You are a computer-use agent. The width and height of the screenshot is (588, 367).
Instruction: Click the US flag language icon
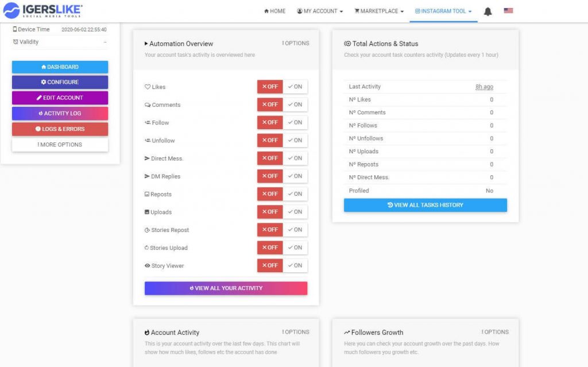click(508, 10)
